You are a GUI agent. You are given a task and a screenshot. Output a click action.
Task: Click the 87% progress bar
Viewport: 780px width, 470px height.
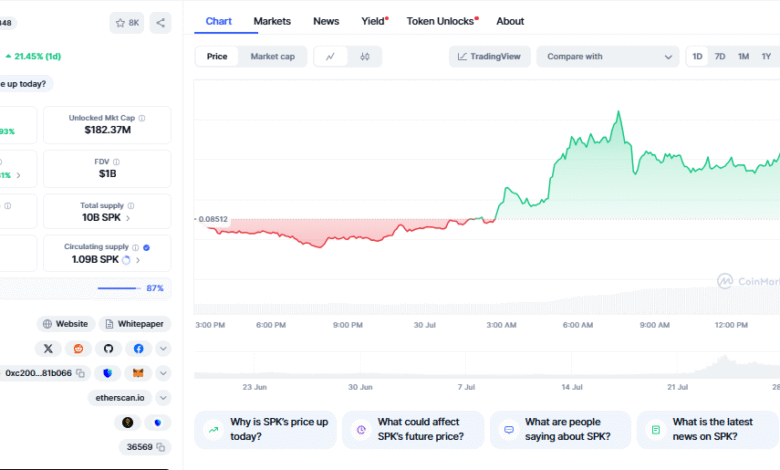(119, 288)
